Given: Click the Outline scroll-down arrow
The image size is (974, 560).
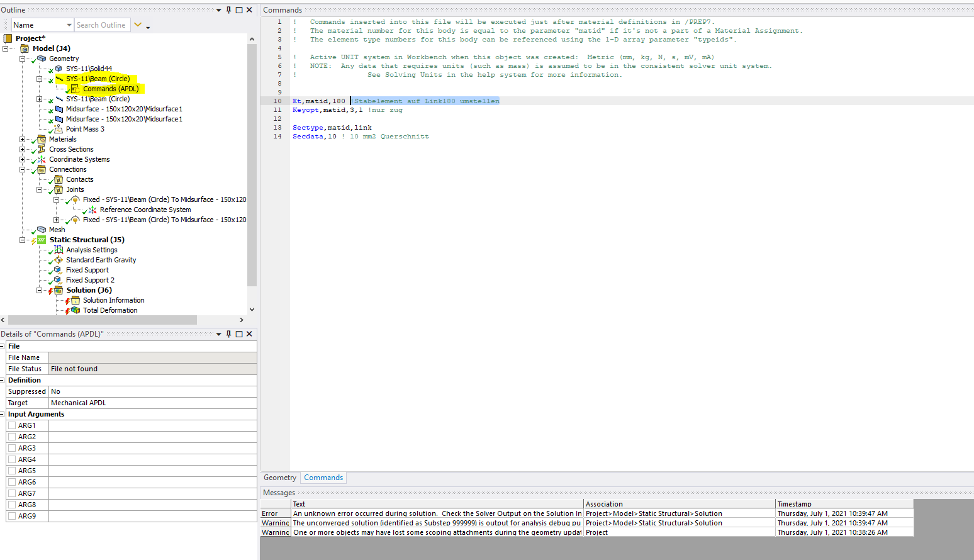Looking at the screenshot, I should pyautogui.click(x=252, y=310).
